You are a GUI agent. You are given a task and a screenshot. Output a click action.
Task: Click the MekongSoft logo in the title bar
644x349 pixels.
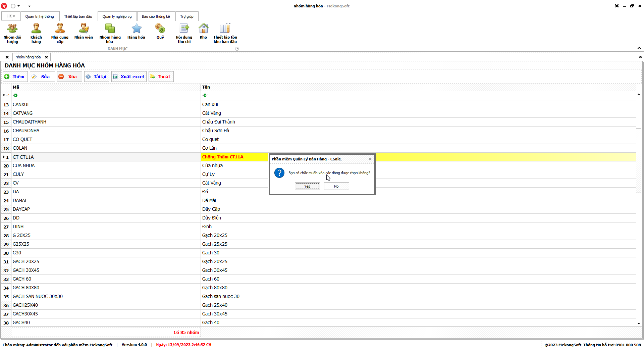coord(4,6)
